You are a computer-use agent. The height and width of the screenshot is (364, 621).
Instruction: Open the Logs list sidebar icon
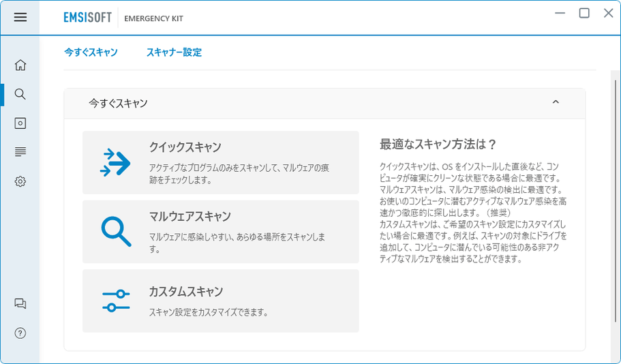[x=20, y=152]
